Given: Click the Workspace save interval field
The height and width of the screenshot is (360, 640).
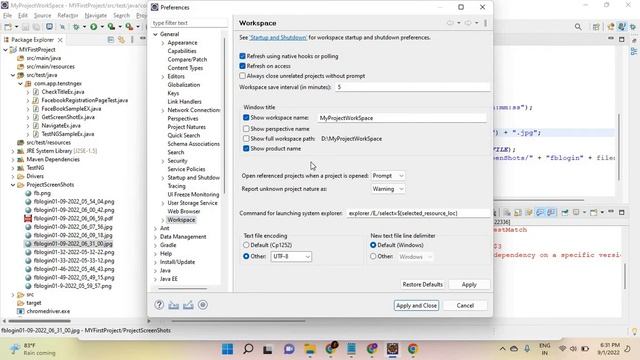Looking at the screenshot, I should (x=412, y=87).
